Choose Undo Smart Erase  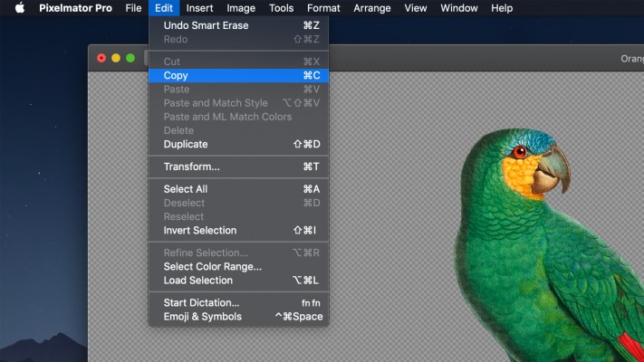(206, 25)
